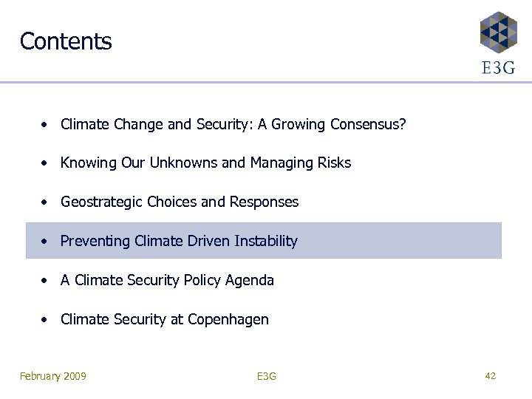Open the Climate Change and Security: A Growing Consensus? section
532x399 pixels.
point(233,123)
